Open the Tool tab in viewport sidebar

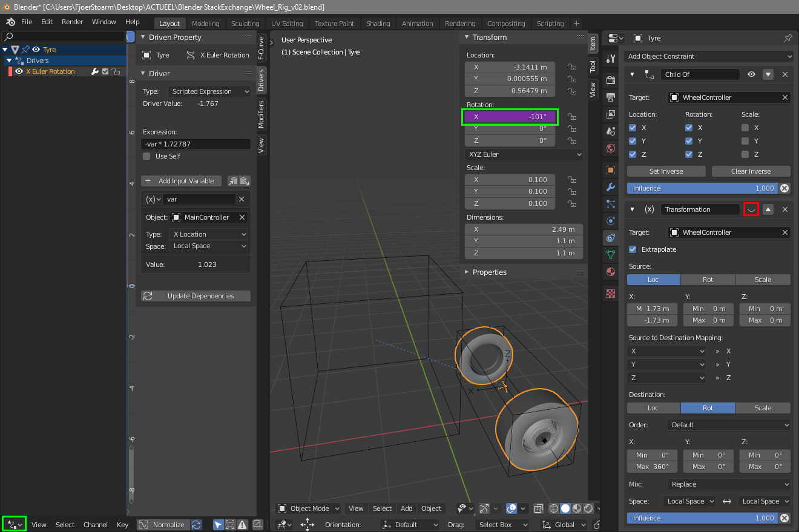point(593,65)
